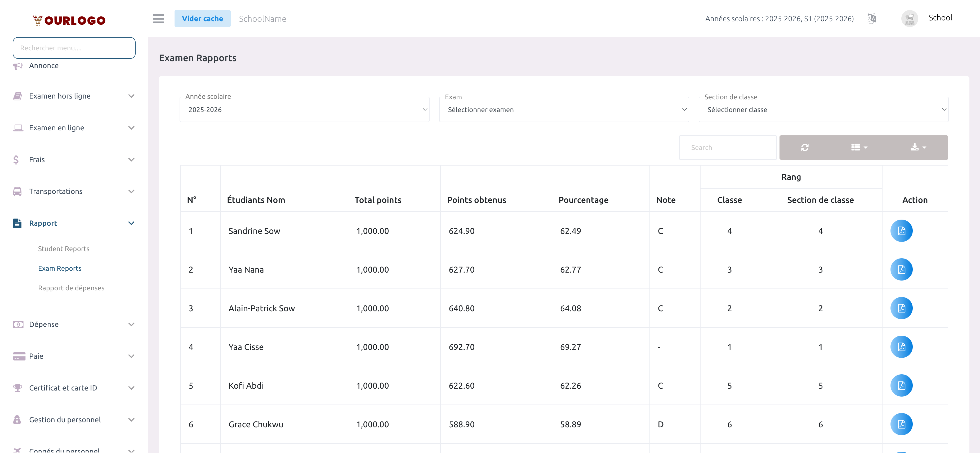Open Student Reports submenu item

[x=64, y=249]
